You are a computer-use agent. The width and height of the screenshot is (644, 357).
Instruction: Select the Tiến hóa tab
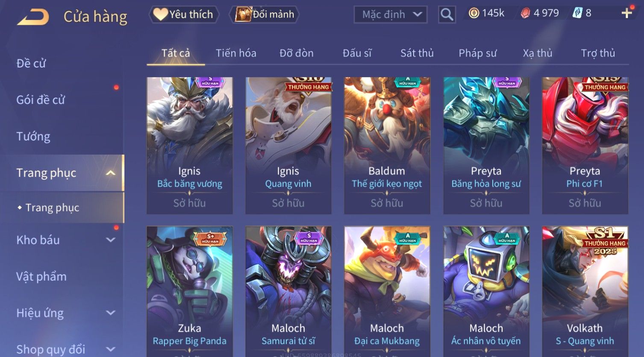236,53
